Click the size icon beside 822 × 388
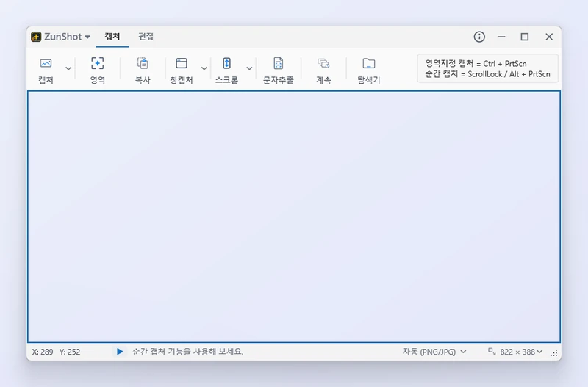Screen dimensions: 588x387 click(x=492, y=352)
